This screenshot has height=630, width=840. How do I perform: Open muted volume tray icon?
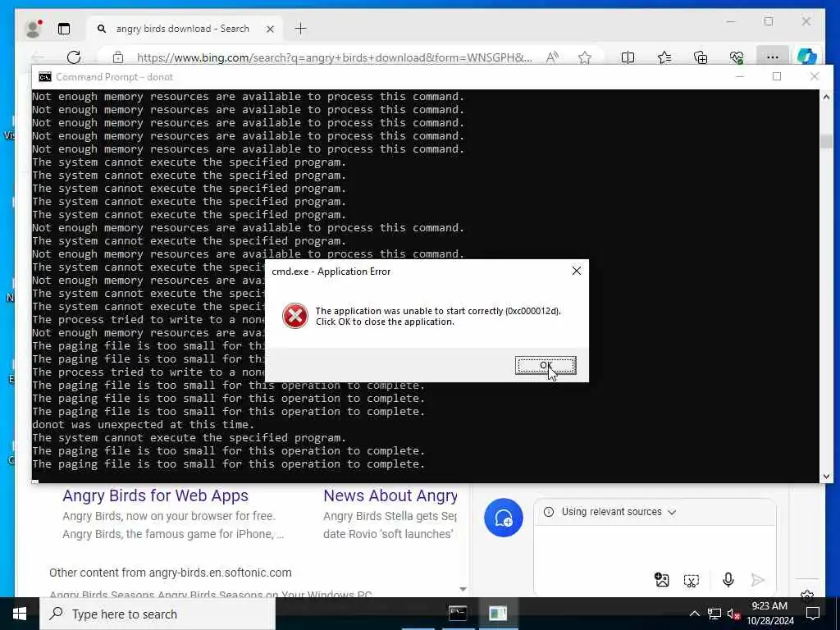(733, 614)
